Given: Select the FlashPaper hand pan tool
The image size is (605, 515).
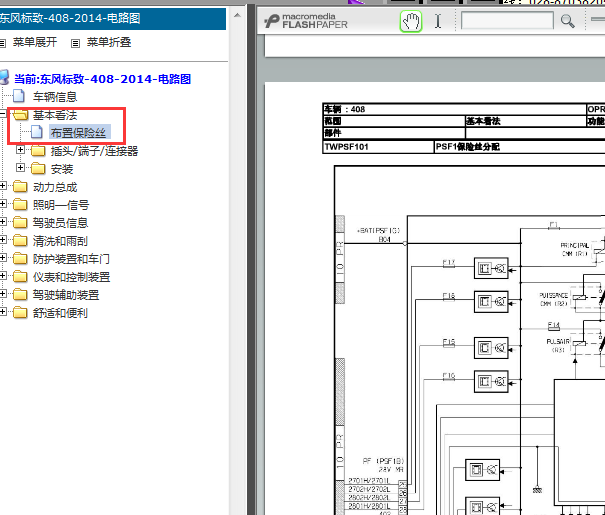Looking at the screenshot, I should pos(411,21).
